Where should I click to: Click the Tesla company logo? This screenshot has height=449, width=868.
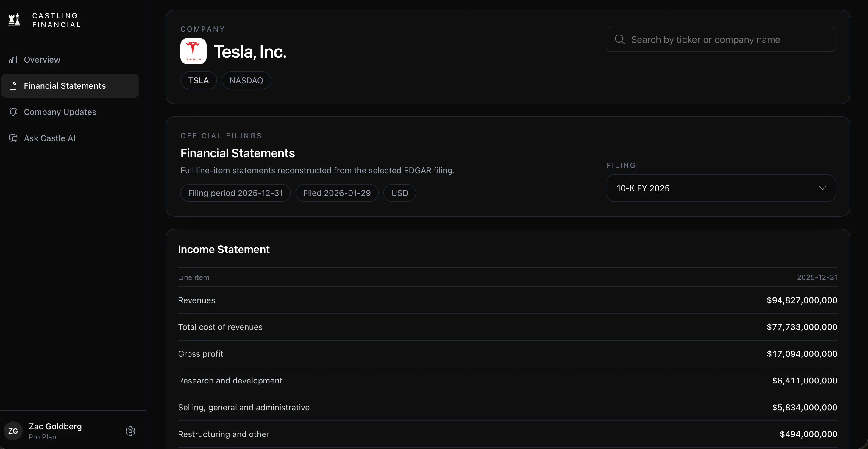pyautogui.click(x=193, y=51)
